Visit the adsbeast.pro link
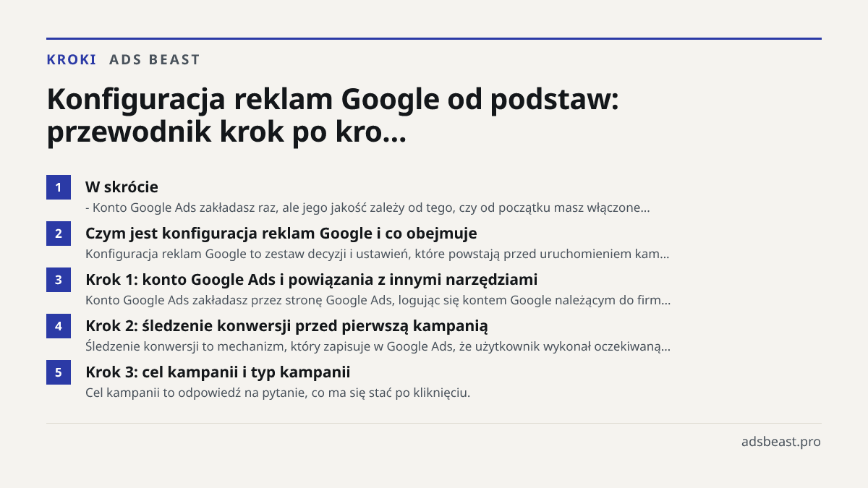Screen dimensions: 868x488 point(781,441)
